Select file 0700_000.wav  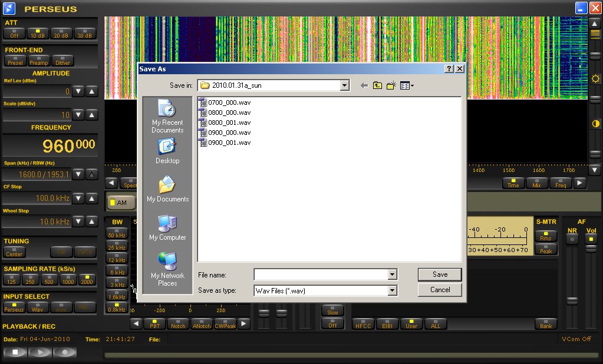coord(225,102)
